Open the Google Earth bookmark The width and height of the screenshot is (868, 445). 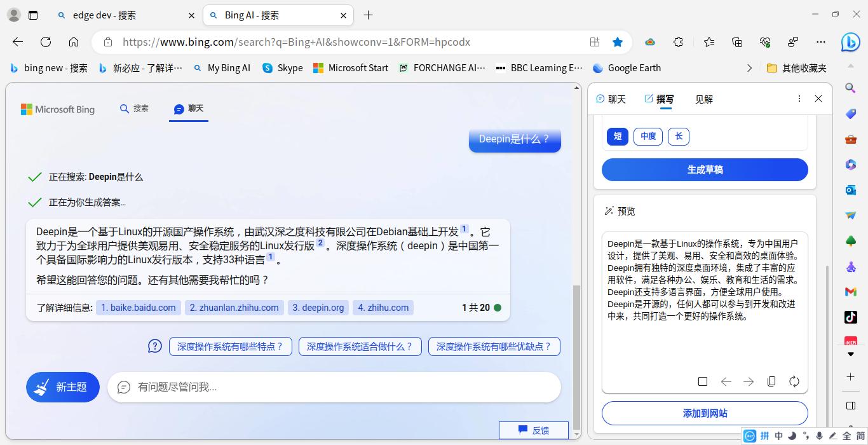627,68
